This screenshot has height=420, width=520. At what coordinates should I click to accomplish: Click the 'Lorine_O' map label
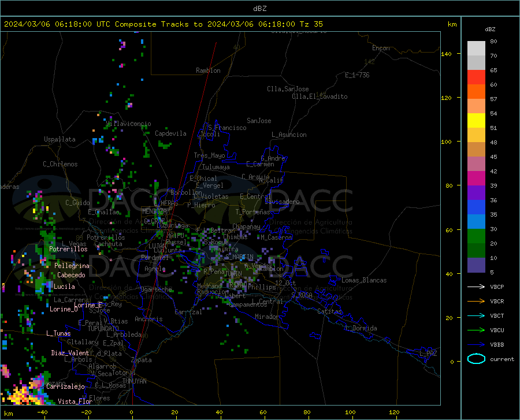[64, 309]
